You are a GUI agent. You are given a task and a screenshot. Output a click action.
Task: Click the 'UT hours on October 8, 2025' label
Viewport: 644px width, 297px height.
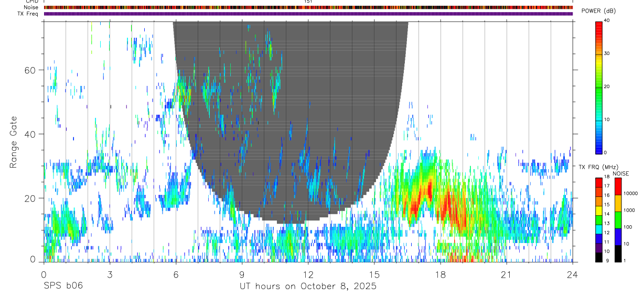[x=308, y=287]
